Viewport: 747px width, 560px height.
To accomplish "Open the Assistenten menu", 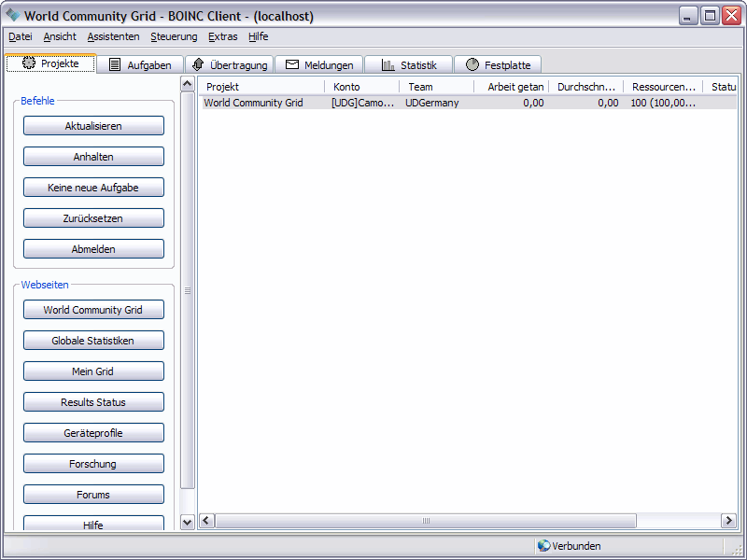I will [113, 36].
